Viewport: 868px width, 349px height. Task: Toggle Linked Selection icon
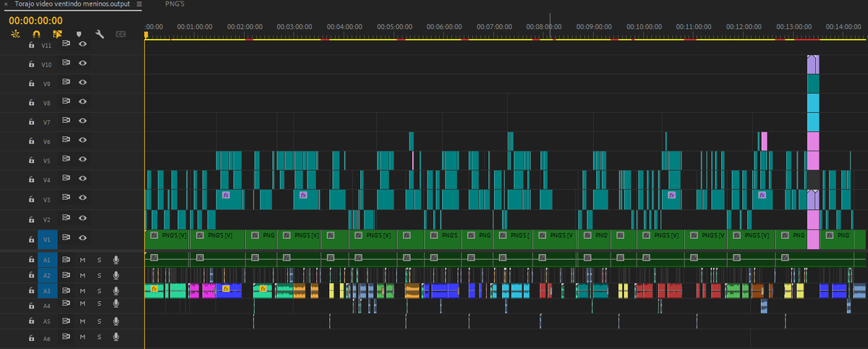coord(58,33)
